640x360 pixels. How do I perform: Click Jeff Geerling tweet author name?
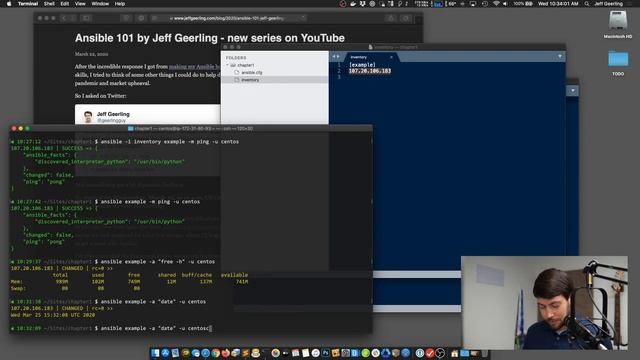coord(113,114)
